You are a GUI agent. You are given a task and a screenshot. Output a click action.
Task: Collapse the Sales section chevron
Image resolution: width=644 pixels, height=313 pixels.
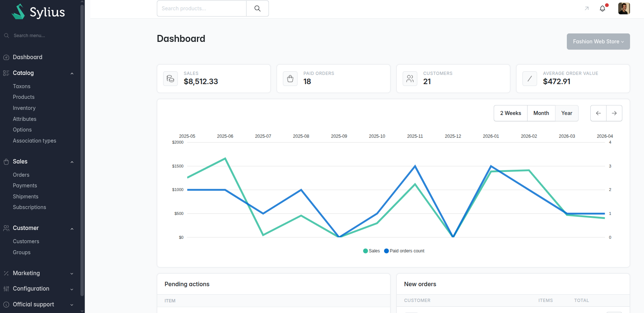coord(72,162)
